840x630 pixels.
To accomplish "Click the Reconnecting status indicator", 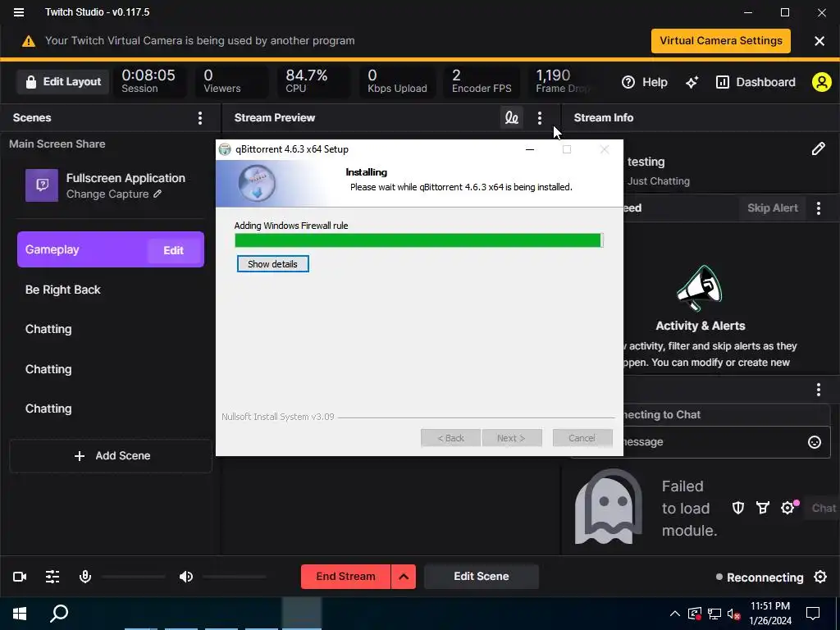I will [760, 577].
